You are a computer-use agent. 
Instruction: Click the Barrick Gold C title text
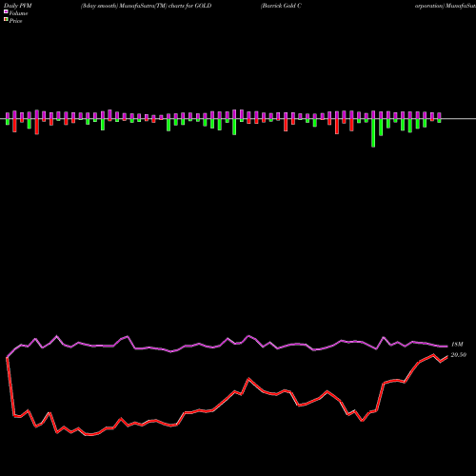281,6
